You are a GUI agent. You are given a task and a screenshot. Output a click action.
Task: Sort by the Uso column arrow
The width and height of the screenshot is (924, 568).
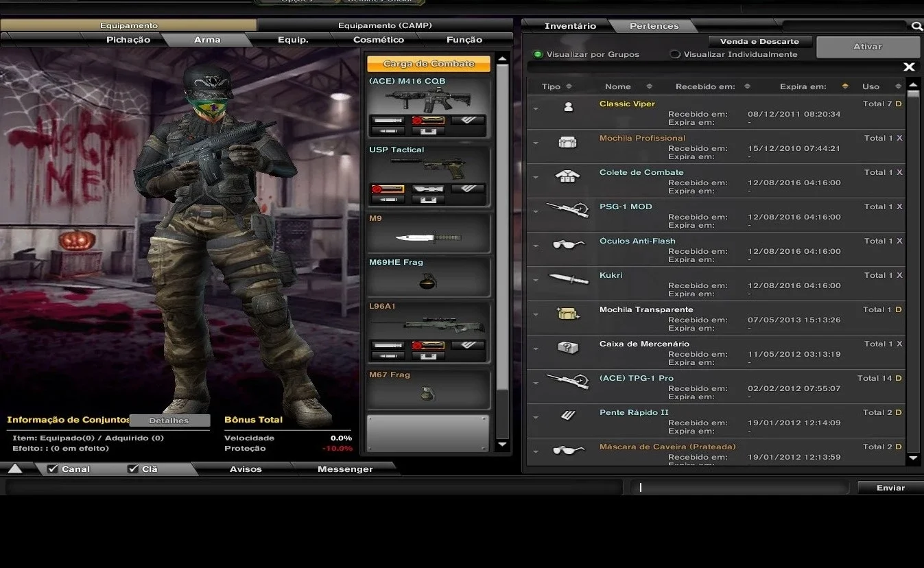(897, 86)
